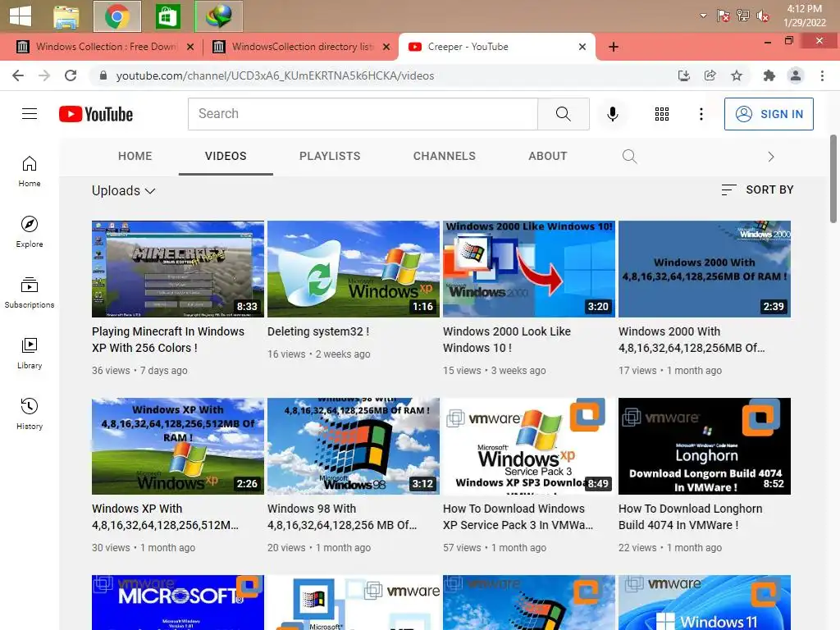Select the VIDEOS channel tab
The height and width of the screenshot is (630, 840).
click(226, 156)
